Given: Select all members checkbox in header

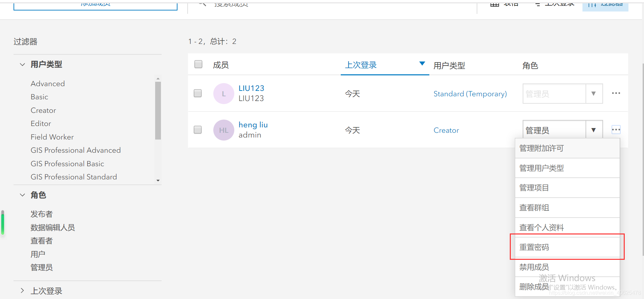Looking at the screenshot, I should click(x=198, y=64).
